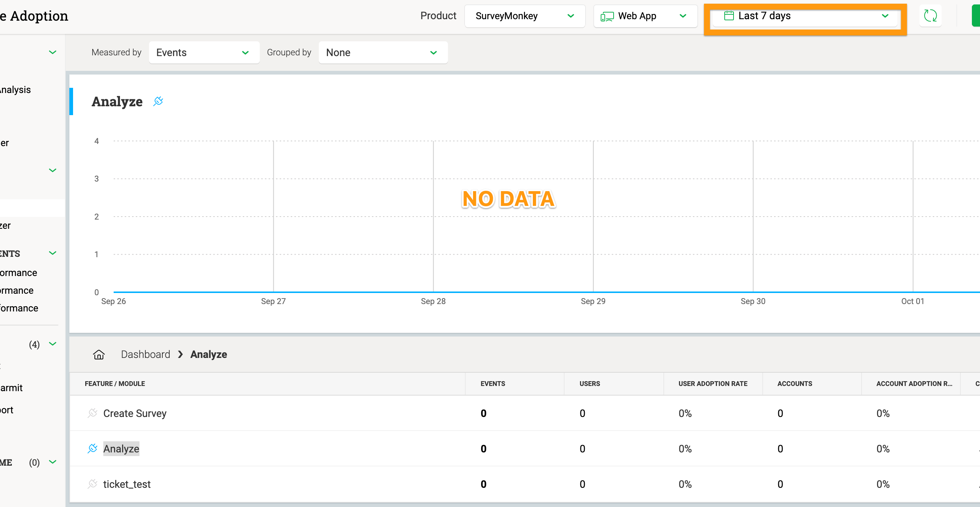
Task: Click the plug icon beside Analyze heading
Action: 158,101
